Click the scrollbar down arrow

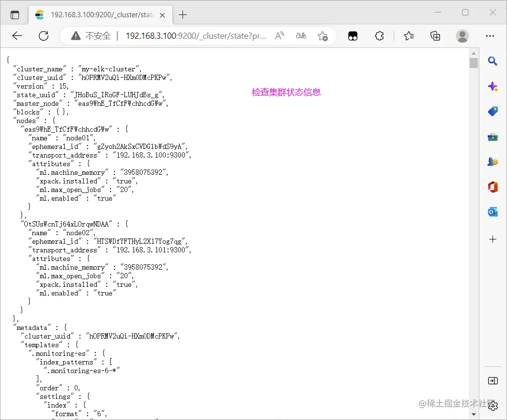point(473,414)
